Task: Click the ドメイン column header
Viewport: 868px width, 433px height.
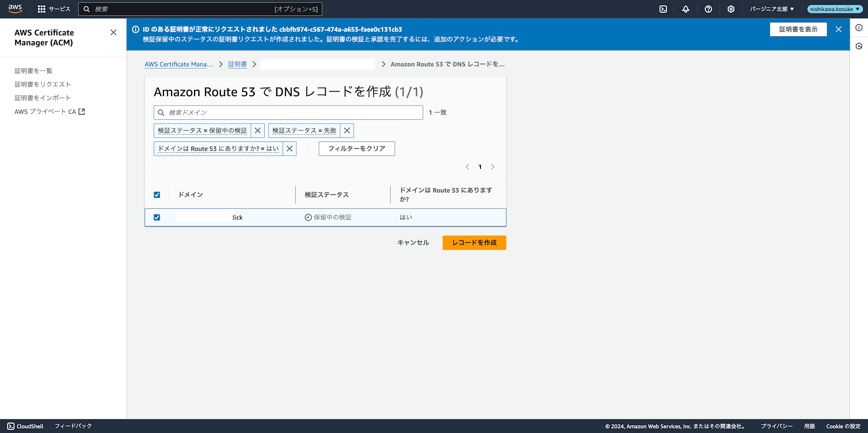Action: tap(191, 195)
